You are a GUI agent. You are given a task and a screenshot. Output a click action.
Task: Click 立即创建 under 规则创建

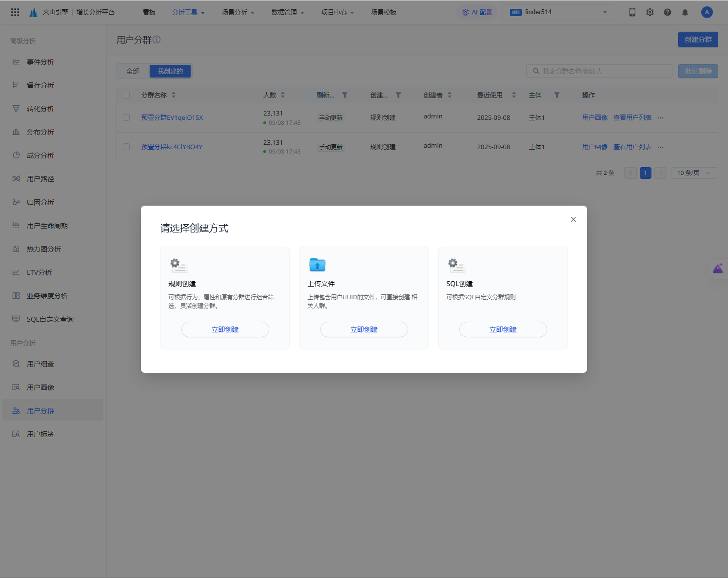(x=225, y=329)
